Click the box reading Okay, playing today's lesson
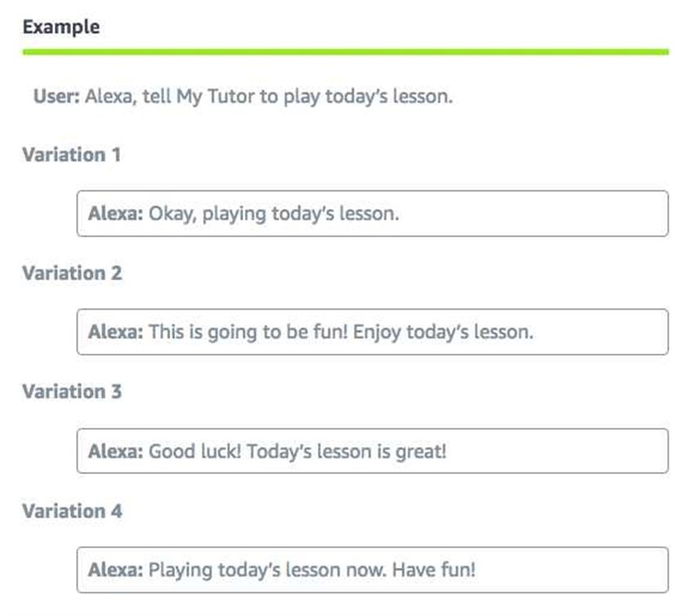 point(372,213)
